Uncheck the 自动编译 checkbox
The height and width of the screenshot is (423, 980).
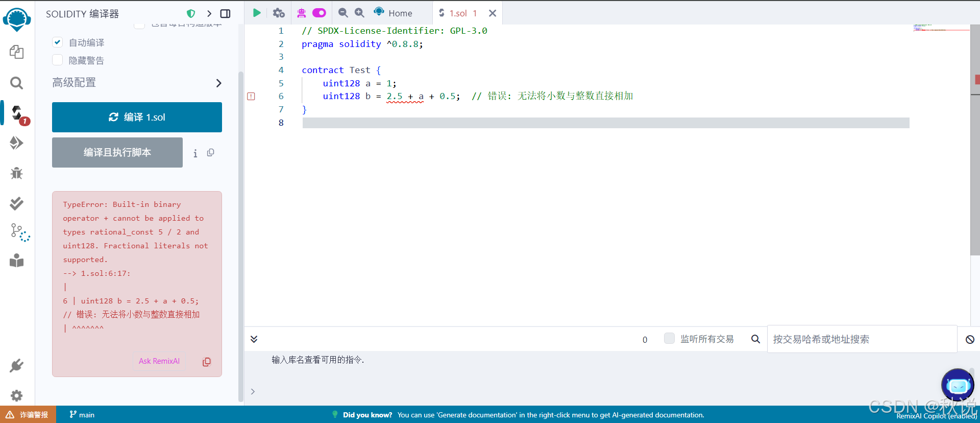pyautogui.click(x=58, y=42)
